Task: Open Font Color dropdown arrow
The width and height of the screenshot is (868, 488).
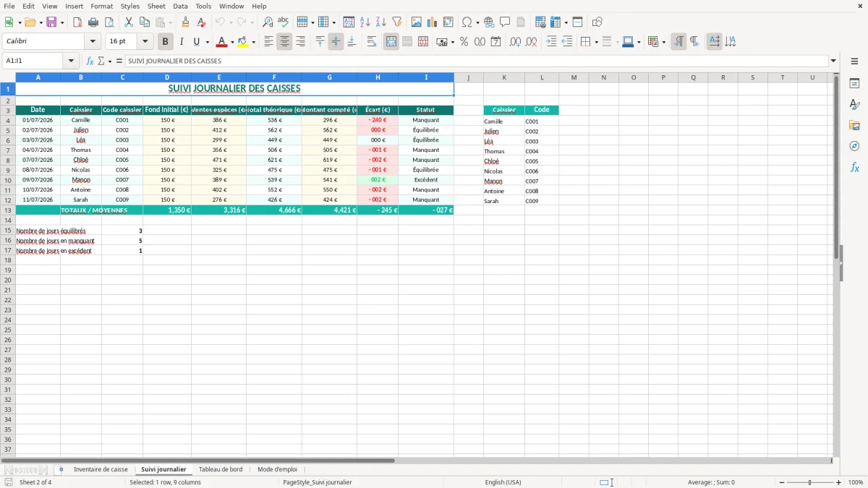Action: tap(232, 42)
